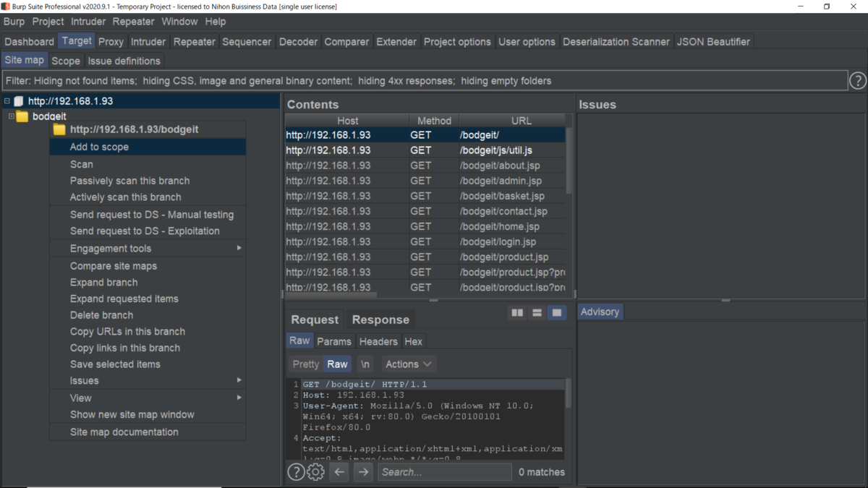Open the search help icon in request viewer
Image resolution: width=868 pixels, height=488 pixels.
coord(296,472)
